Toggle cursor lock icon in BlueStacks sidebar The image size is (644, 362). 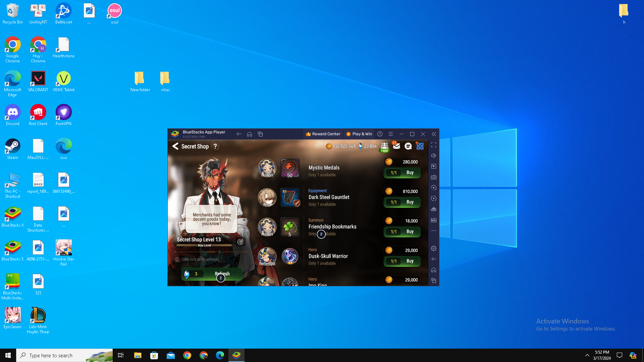(434, 166)
